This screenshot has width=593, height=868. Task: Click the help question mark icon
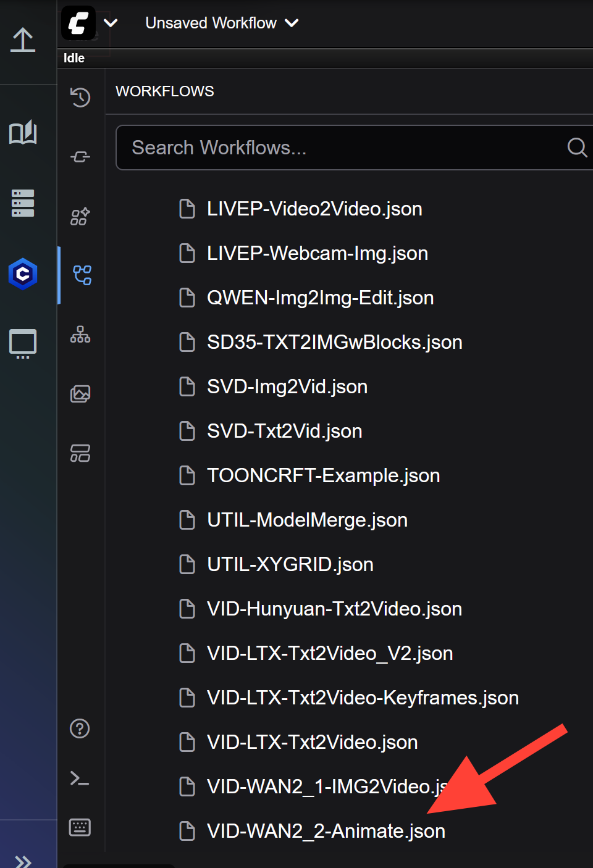pyautogui.click(x=80, y=729)
